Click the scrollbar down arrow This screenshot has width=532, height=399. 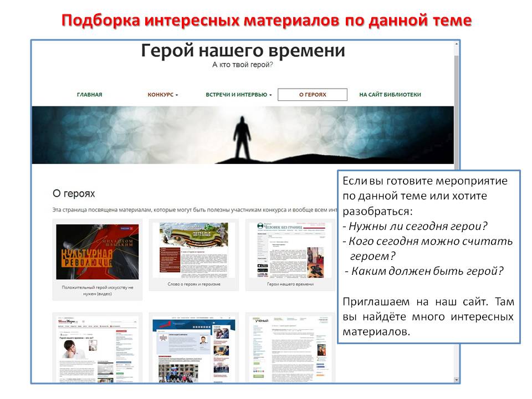tap(457, 380)
